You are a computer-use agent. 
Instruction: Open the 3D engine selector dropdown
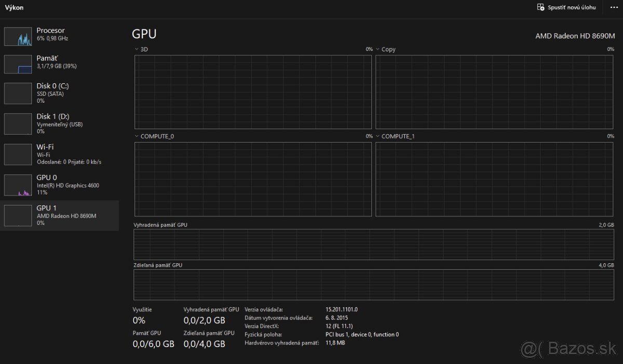(137, 49)
